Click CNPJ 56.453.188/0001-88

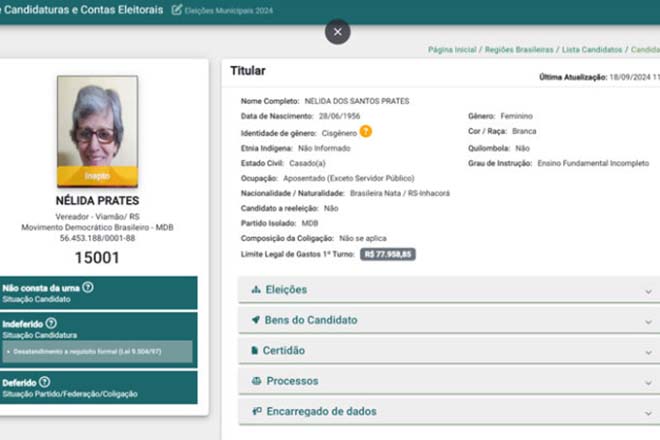pyautogui.click(x=97, y=238)
